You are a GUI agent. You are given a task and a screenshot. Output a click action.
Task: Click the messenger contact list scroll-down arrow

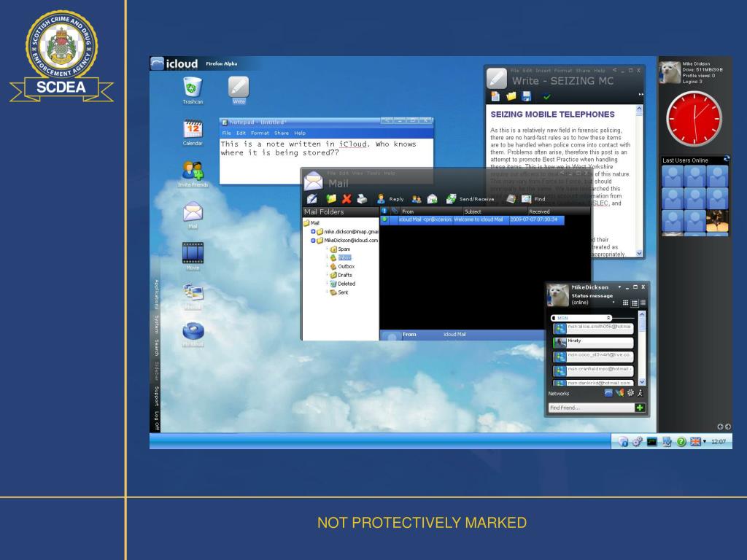(x=642, y=382)
